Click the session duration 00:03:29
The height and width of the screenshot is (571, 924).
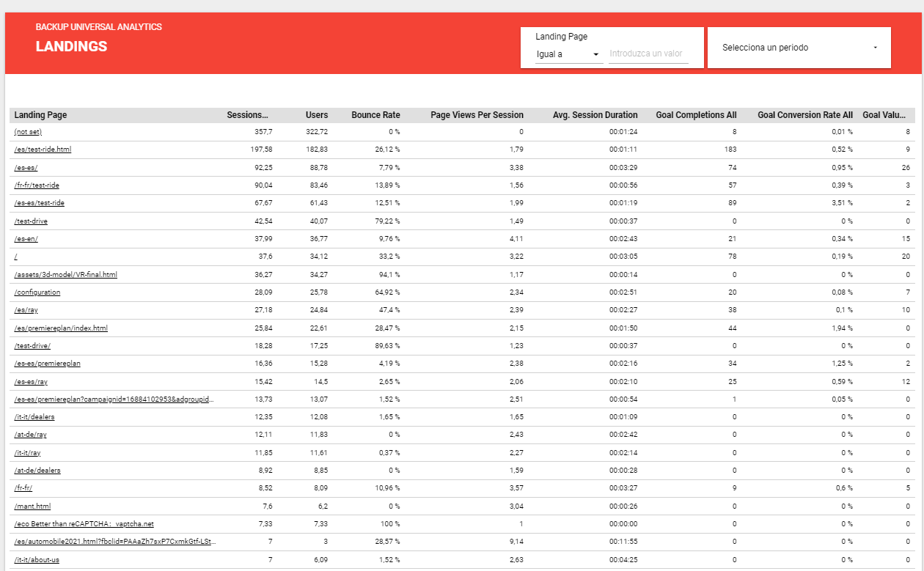(x=623, y=167)
